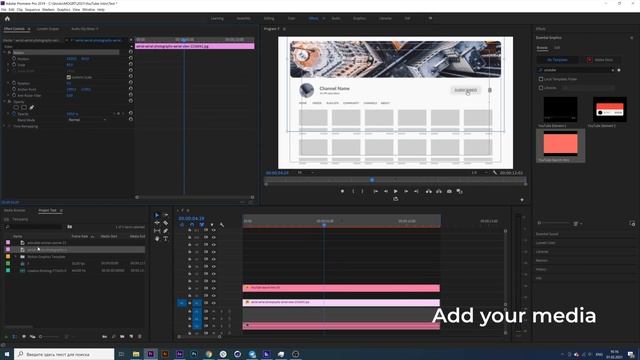Switch to the Media Browser tab
The height and width of the screenshot is (360, 640).
tap(14, 210)
